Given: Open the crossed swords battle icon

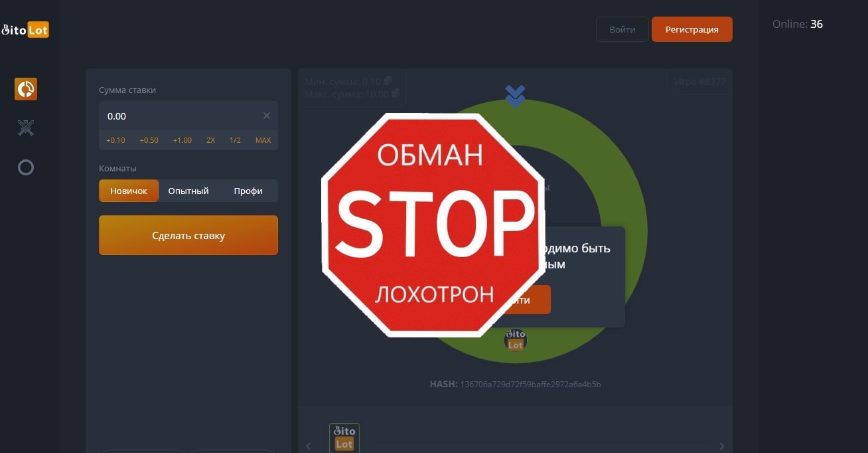Looking at the screenshot, I should pyautogui.click(x=26, y=128).
